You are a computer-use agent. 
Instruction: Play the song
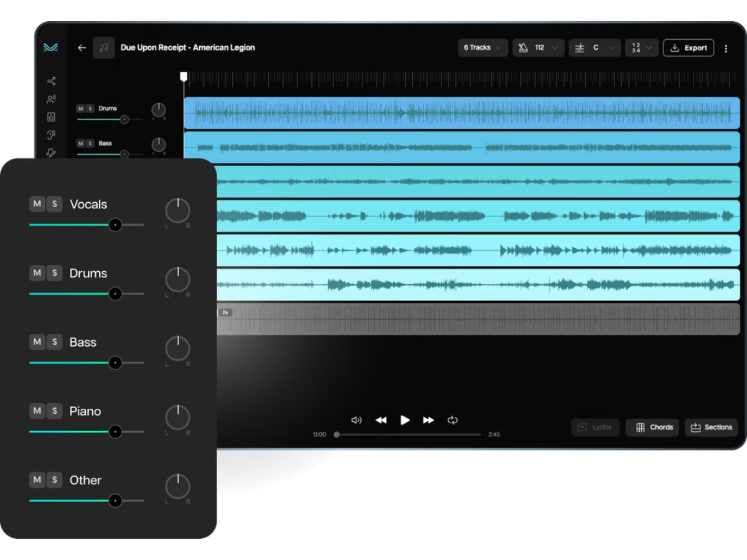(405, 420)
